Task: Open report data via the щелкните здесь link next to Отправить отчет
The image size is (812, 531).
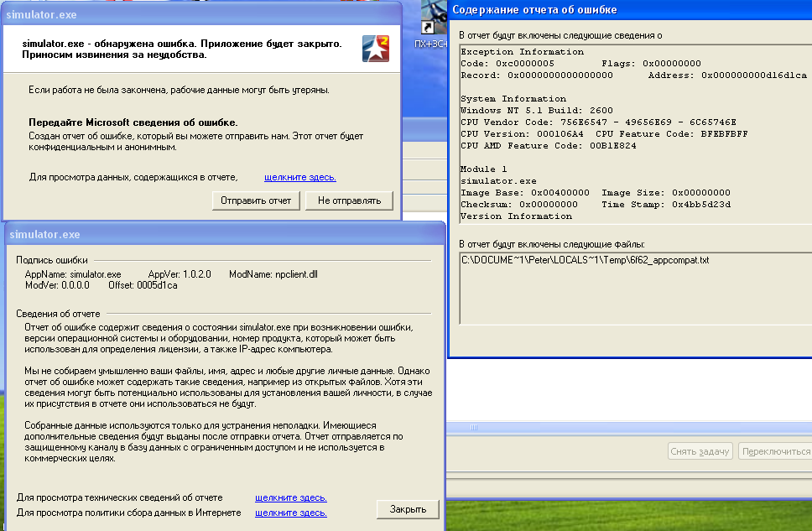Action: (299, 177)
